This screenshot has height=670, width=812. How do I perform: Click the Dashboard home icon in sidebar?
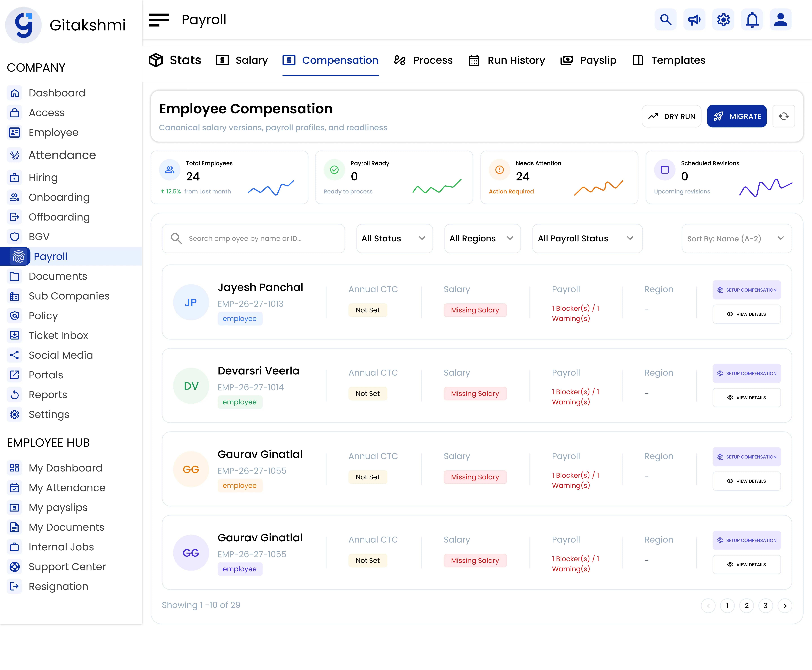[15, 93]
